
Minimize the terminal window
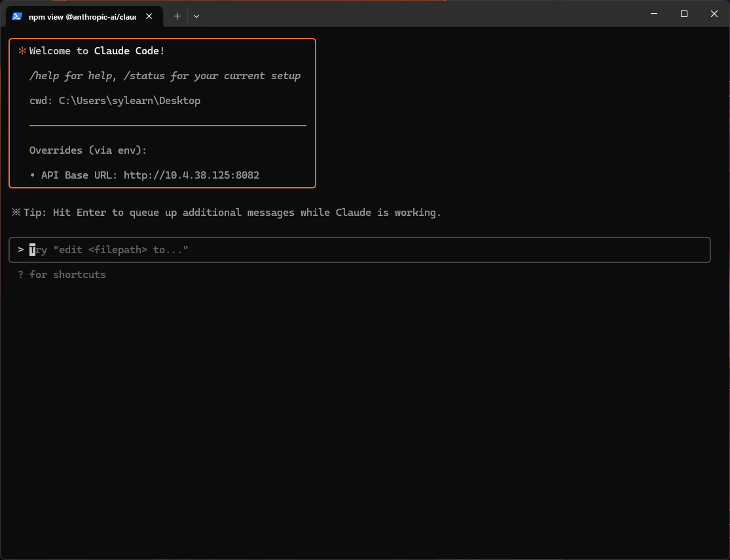[654, 14]
